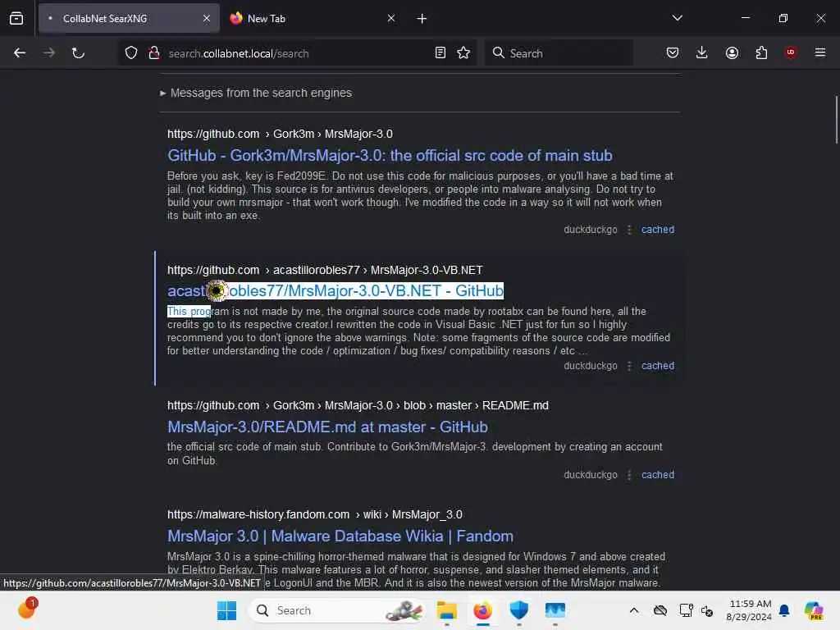Screen dimensions: 840x630
Task: Open the downloads panel
Action: pyautogui.click(x=702, y=52)
